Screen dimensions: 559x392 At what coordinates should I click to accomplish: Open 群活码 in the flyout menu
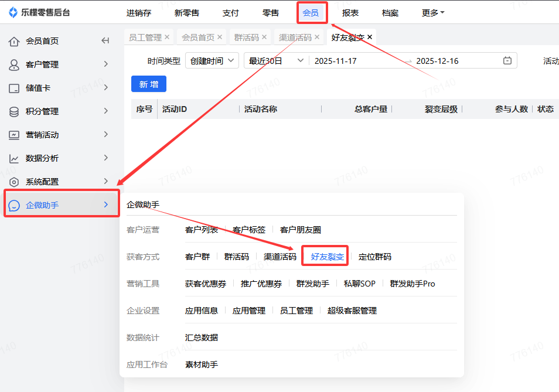(x=236, y=257)
